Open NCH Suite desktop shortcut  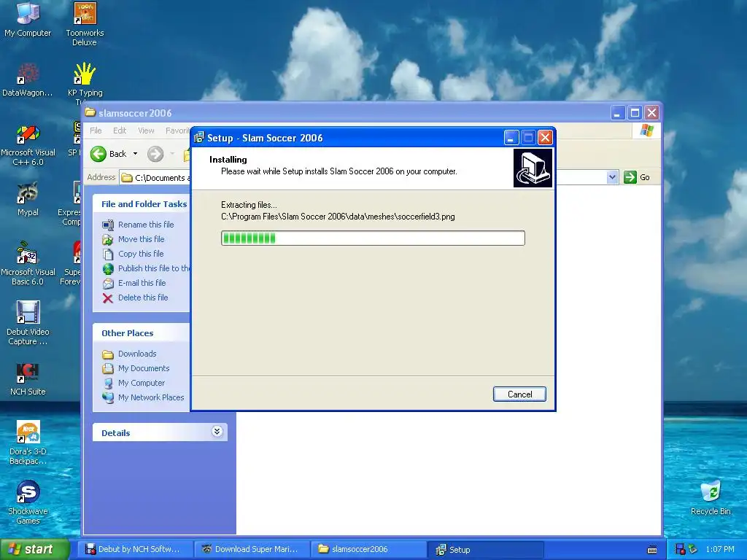[x=28, y=379]
